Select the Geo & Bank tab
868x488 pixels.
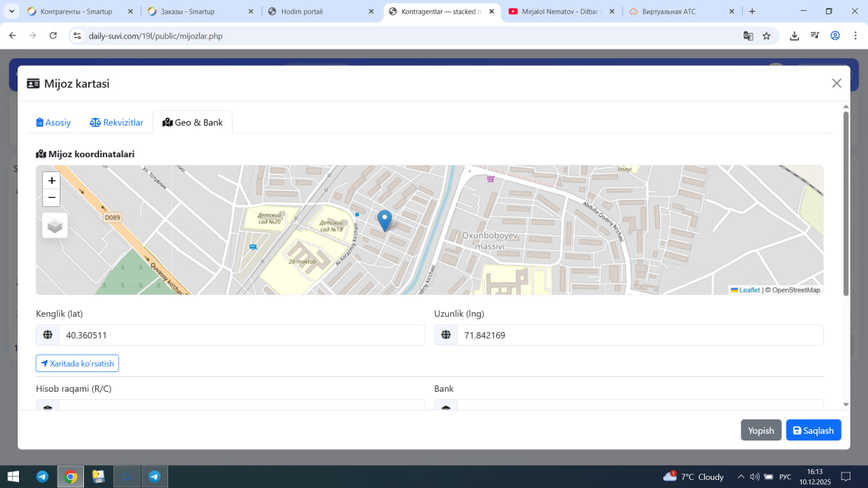click(193, 123)
